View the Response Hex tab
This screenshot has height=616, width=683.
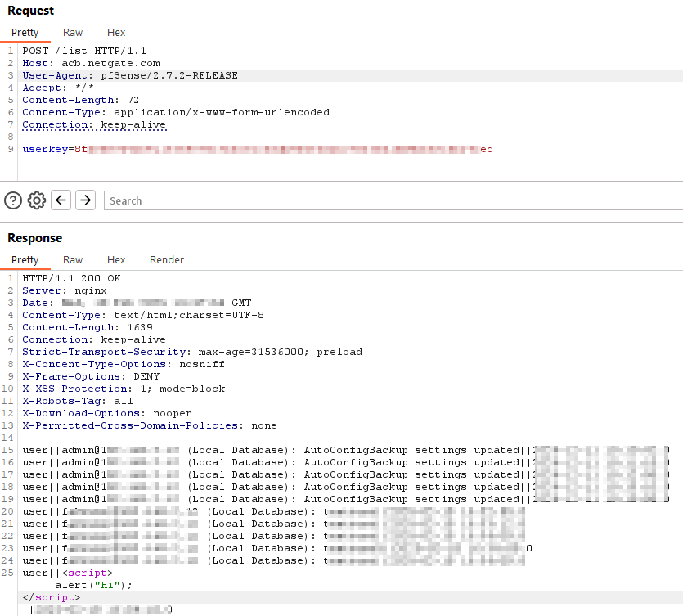[x=116, y=260]
